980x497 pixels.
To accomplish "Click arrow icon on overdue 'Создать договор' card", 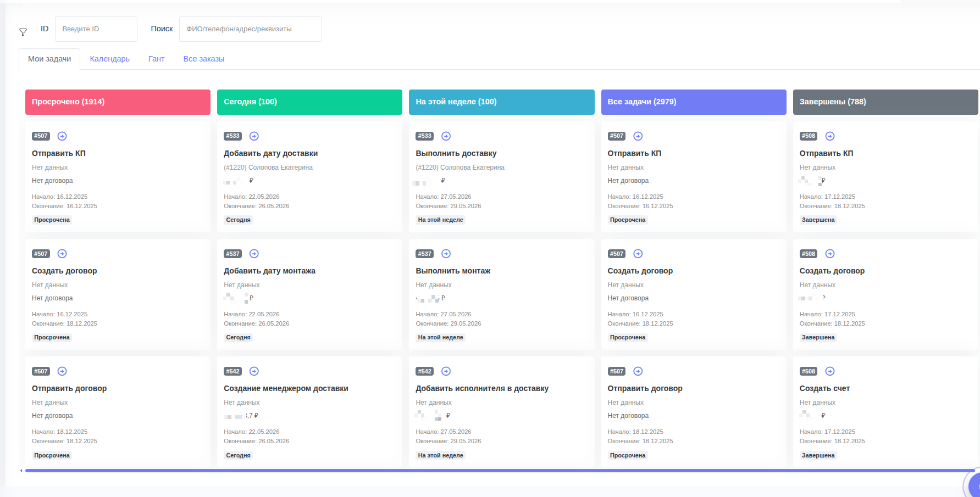I will 62,254.
